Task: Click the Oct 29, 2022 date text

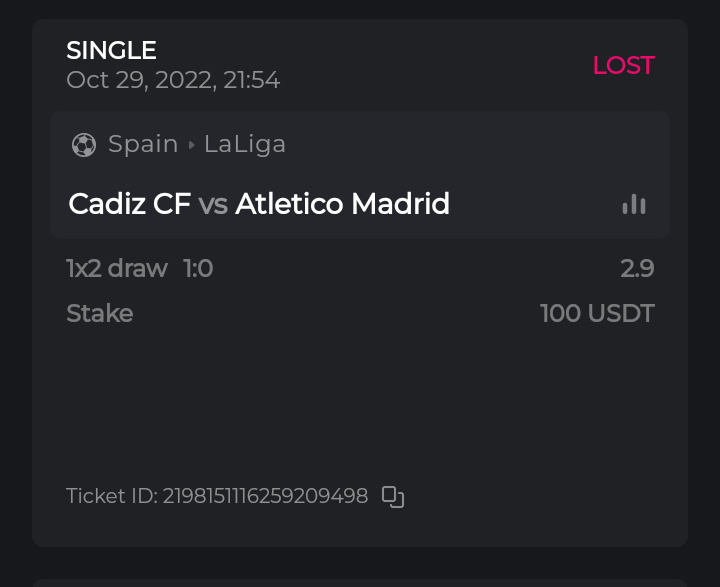Action: click(173, 80)
